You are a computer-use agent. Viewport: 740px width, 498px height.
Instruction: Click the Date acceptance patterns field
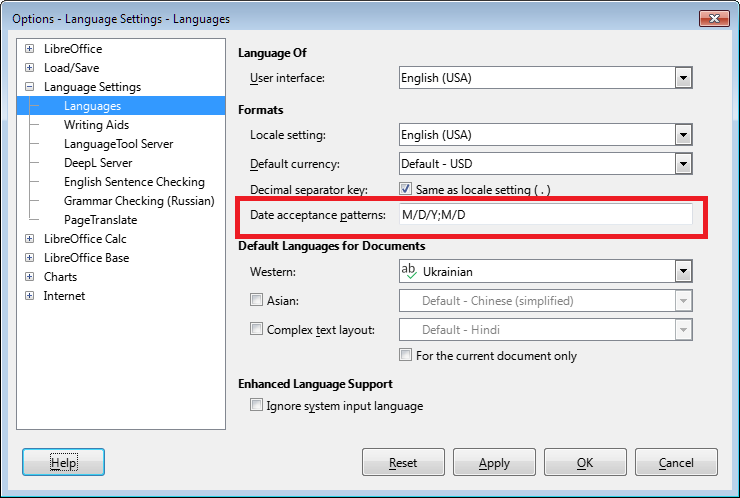[x=546, y=215]
